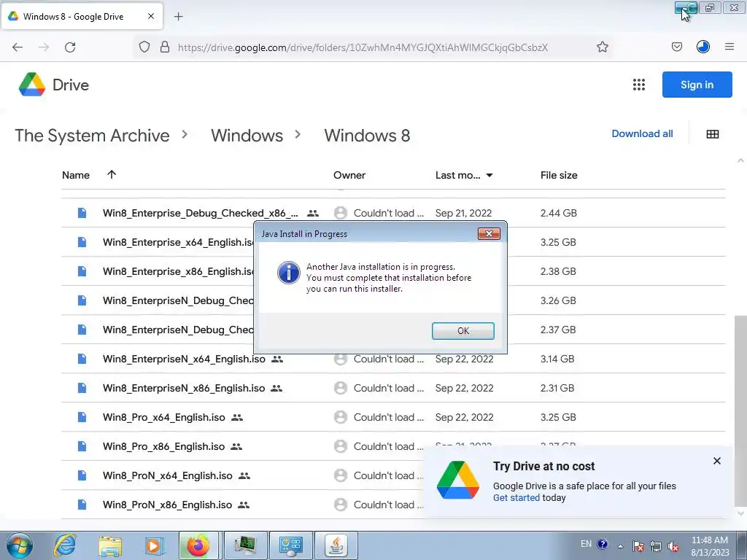Open the Windows Start menu
This screenshot has height=560, width=747.
click(x=19, y=545)
